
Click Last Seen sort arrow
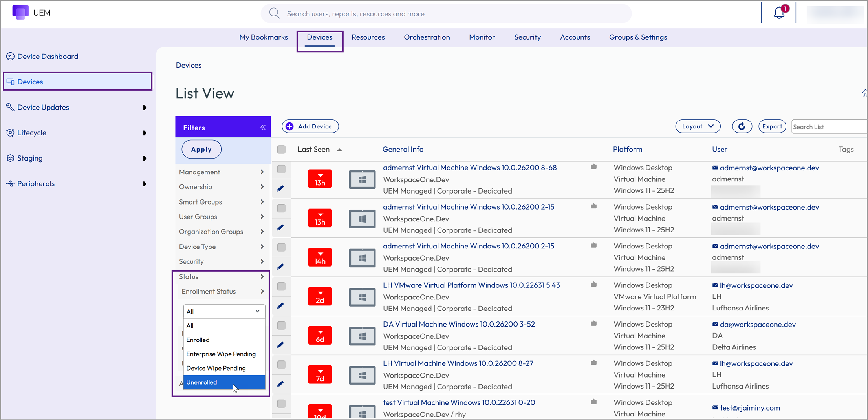[339, 150]
